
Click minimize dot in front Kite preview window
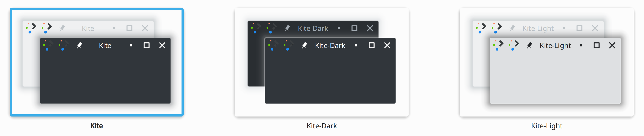click(131, 45)
